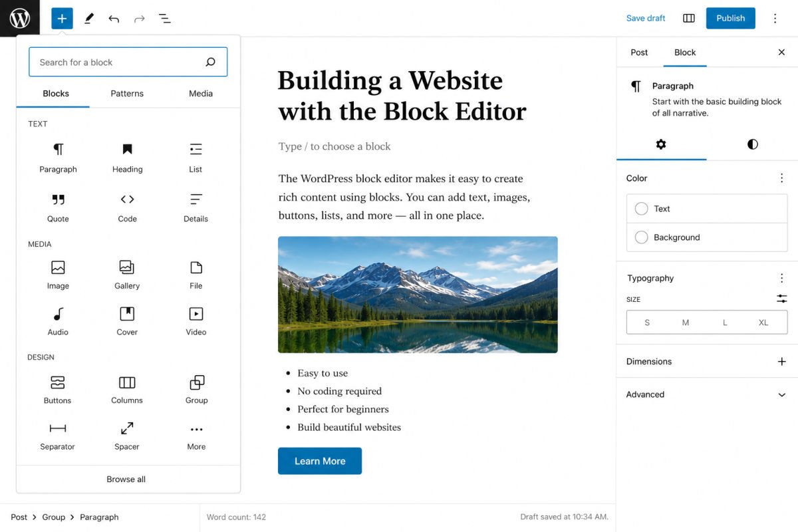
Task: Select the mountain lake image
Action: [x=418, y=295]
